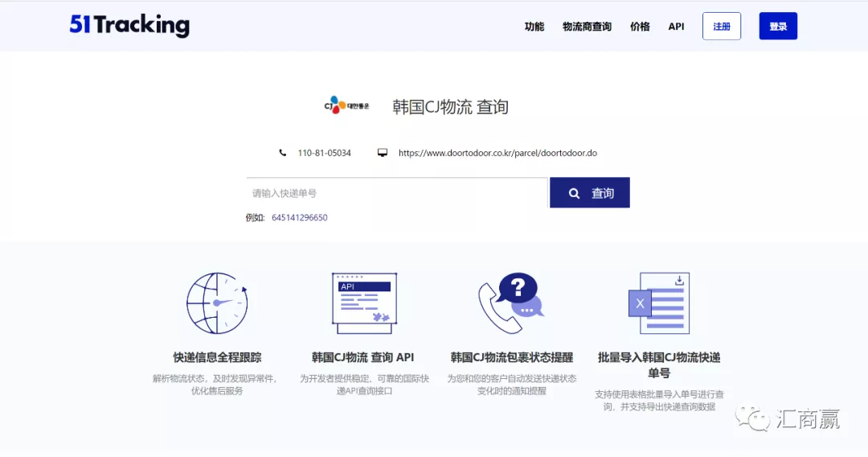Open the 51Tracking logo homepage

129,26
